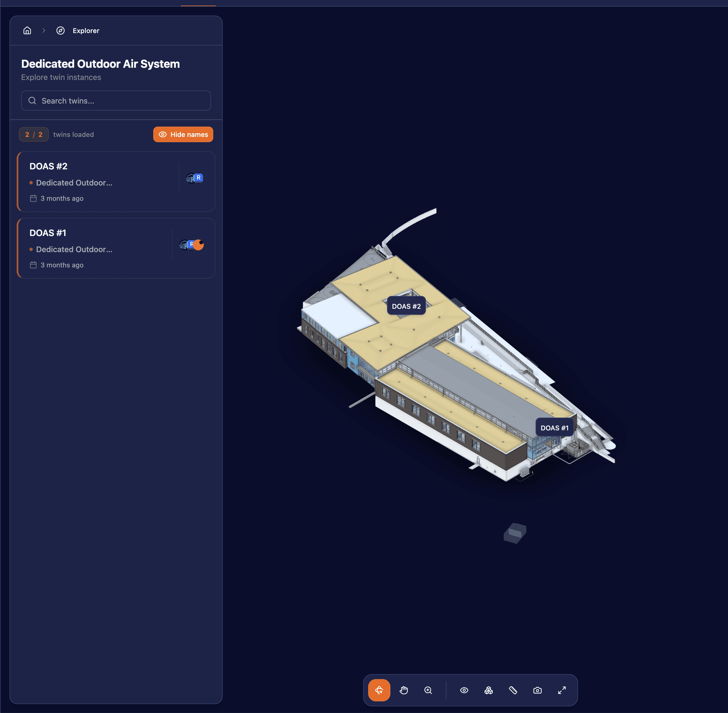Select the Pan hand tool
Image resolution: width=728 pixels, height=713 pixels.
coord(404,690)
